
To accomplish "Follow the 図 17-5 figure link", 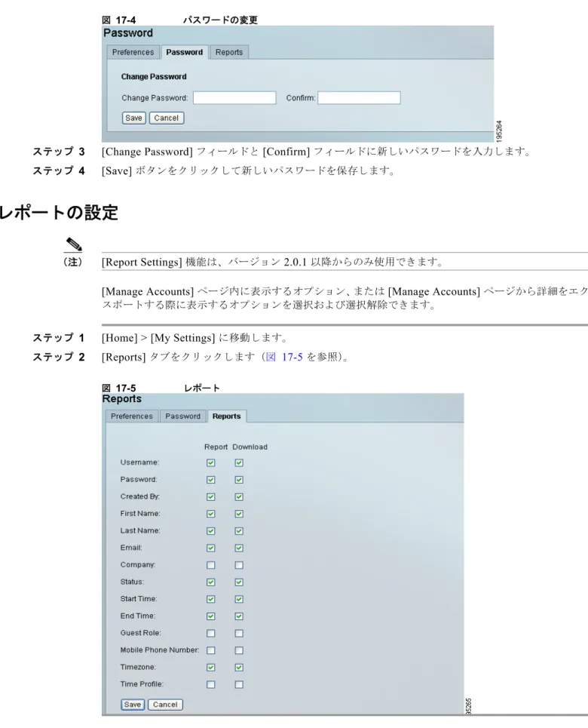I will [x=284, y=357].
